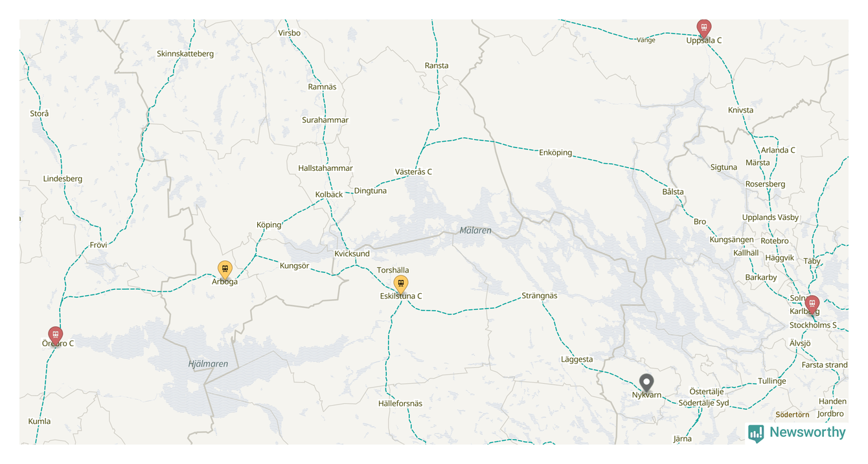Click the Västerås C map label
This screenshot has width=868, height=464.
(413, 171)
